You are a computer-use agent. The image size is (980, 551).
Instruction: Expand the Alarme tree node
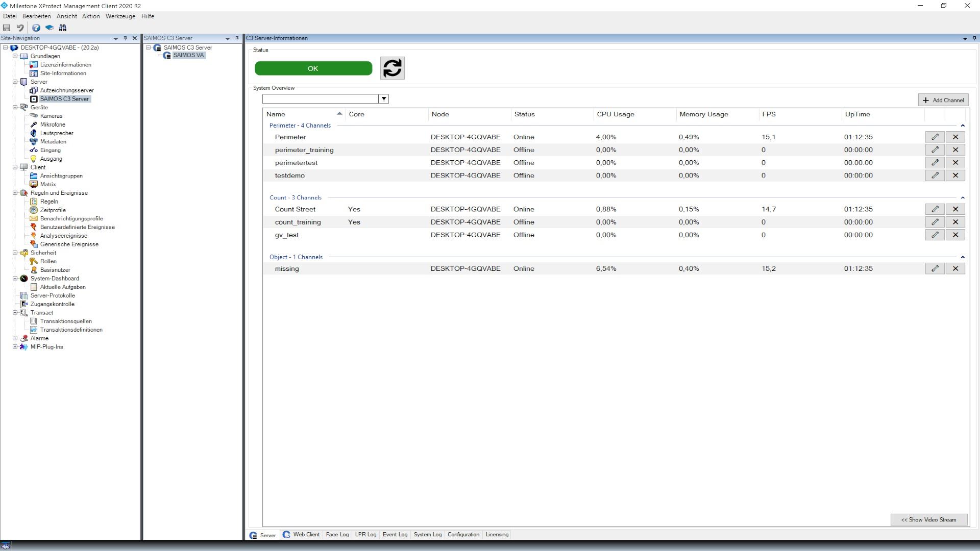15,338
